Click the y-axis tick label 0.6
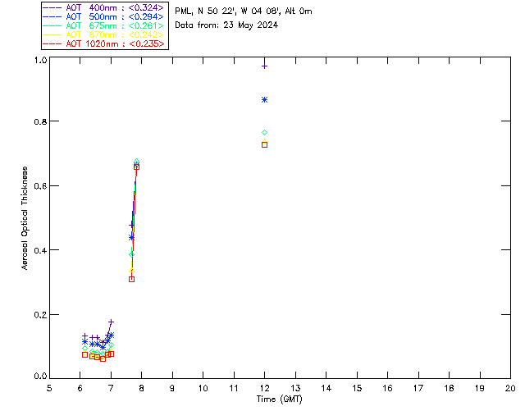Viewport: 525px width, 420px height. [x=40, y=186]
